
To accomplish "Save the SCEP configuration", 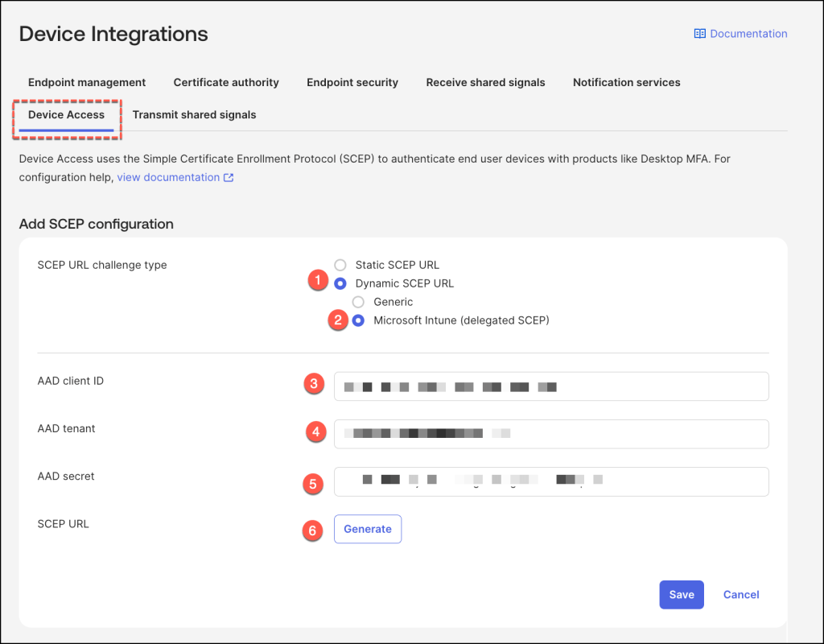I will pyautogui.click(x=682, y=595).
